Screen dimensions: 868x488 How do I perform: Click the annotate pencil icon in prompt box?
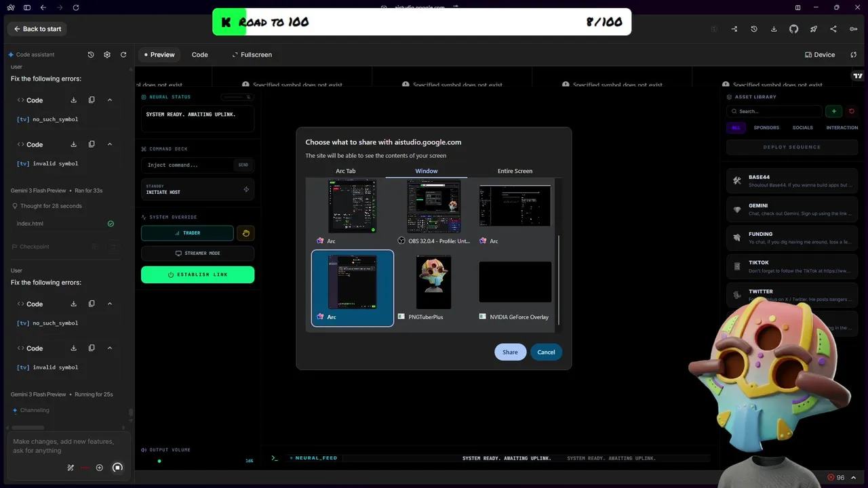click(x=71, y=468)
